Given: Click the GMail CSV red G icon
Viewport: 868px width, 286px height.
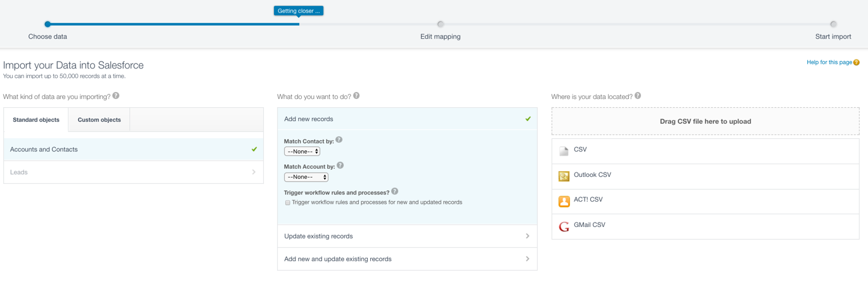Looking at the screenshot, I should point(564,226).
